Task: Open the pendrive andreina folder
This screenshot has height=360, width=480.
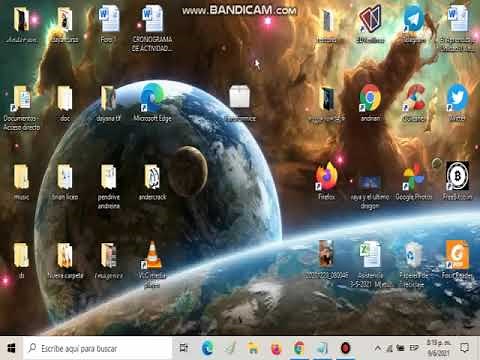Action: pyautogui.click(x=109, y=177)
